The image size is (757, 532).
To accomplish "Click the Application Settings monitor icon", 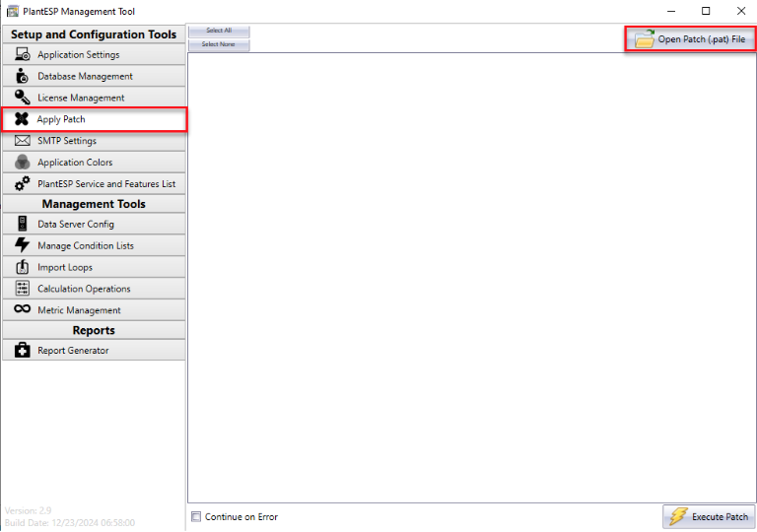I will click(23, 54).
